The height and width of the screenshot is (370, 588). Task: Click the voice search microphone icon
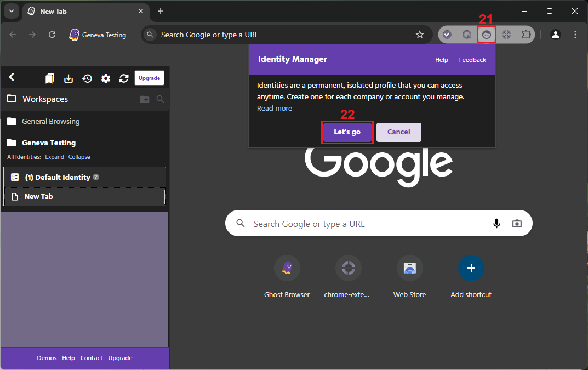point(496,223)
